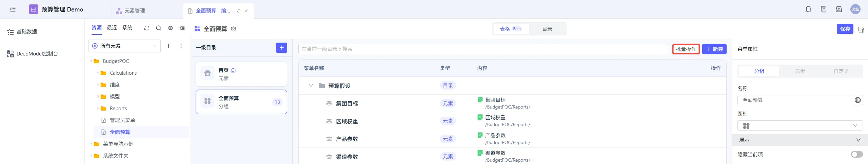Select 全面预算 in resource tree
The width and height of the screenshot is (868, 164).
tap(120, 132)
